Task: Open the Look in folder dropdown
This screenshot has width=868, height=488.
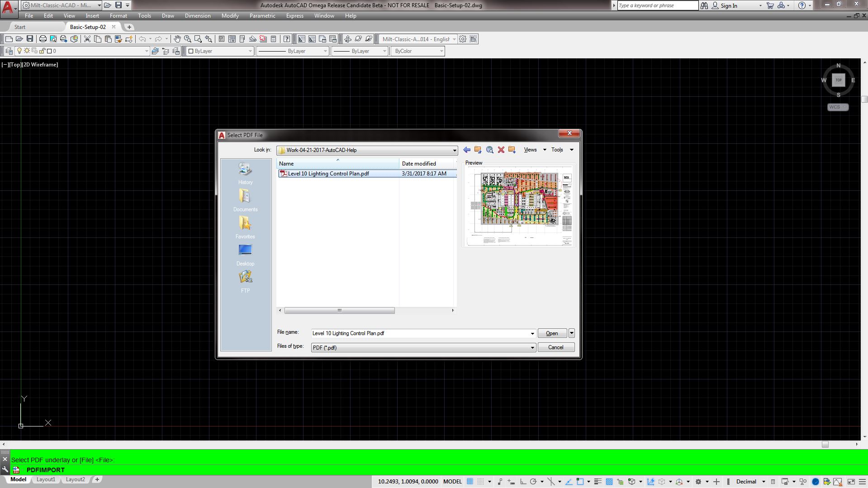Action: pyautogui.click(x=454, y=150)
